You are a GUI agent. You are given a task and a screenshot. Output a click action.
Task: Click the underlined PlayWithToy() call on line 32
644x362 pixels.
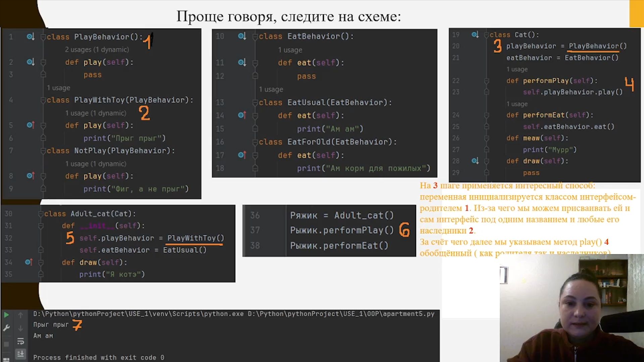tap(196, 238)
